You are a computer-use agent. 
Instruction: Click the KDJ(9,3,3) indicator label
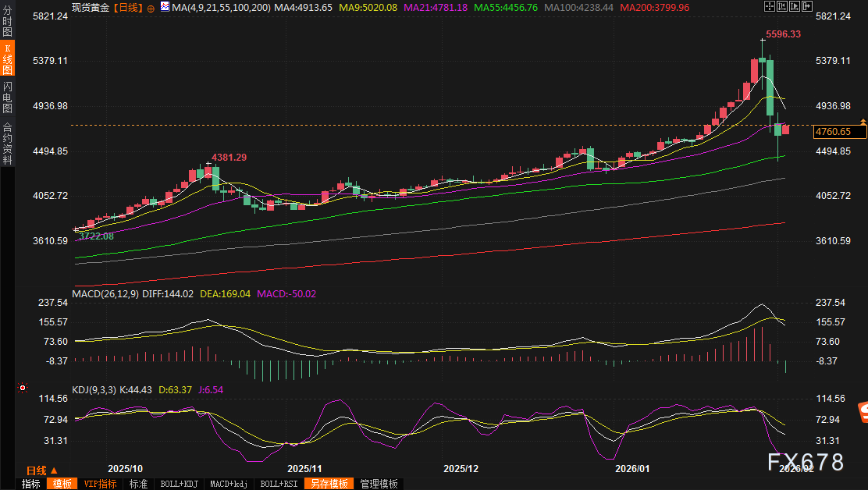click(94, 390)
